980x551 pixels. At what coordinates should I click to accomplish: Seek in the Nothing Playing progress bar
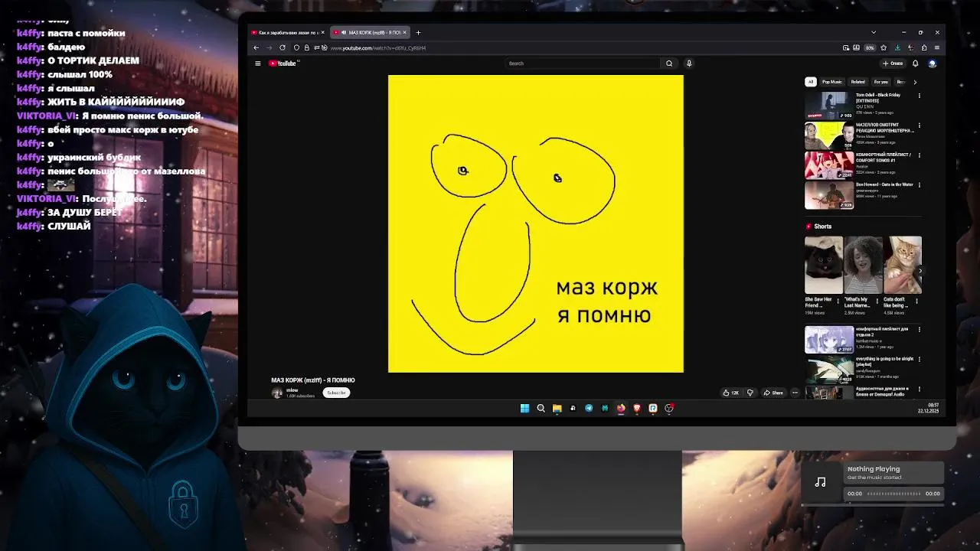[893, 494]
